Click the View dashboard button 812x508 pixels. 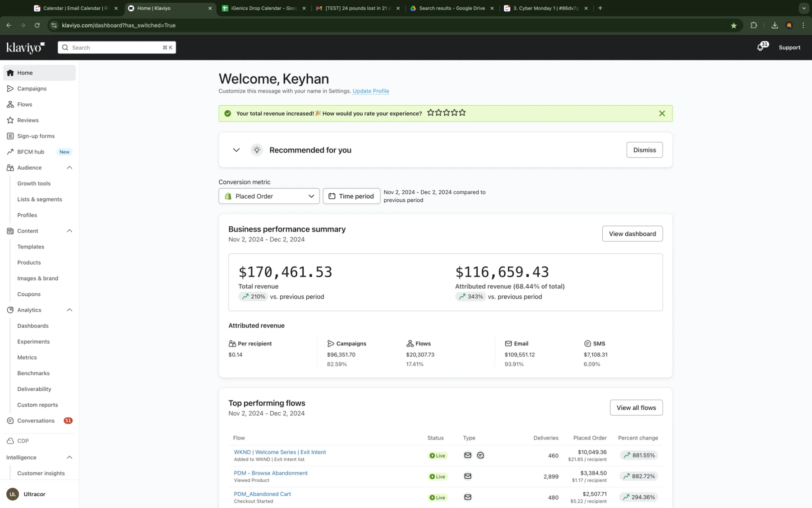(x=632, y=233)
